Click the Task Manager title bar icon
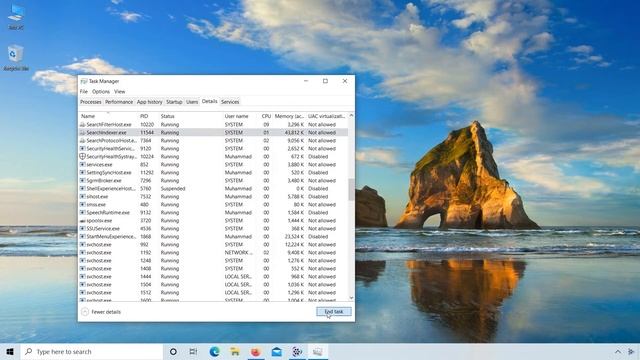Image resolution: width=640 pixels, height=360 pixels. tap(84, 81)
